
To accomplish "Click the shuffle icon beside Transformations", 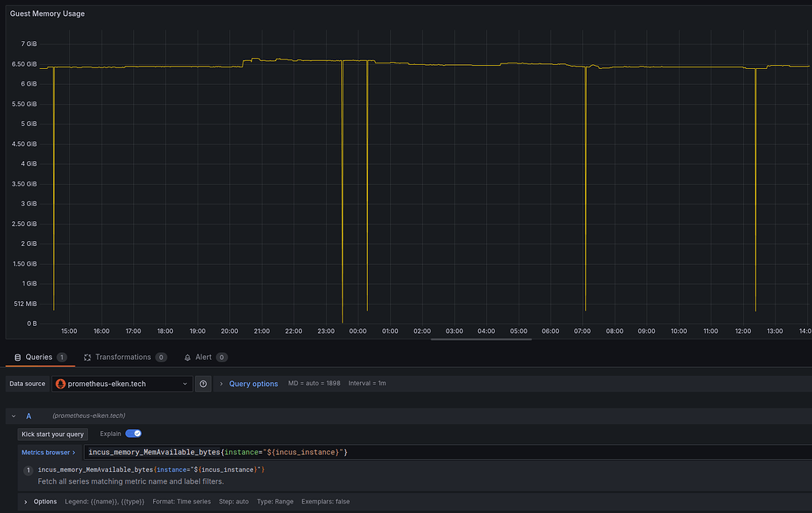I will (x=86, y=357).
